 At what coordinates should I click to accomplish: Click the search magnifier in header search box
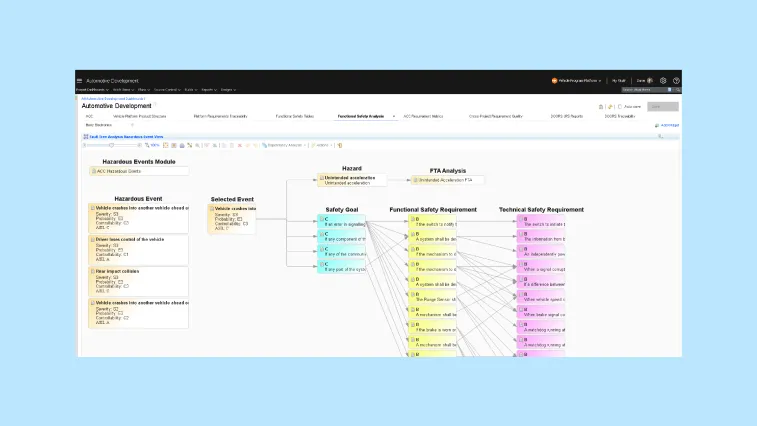click(677, 90)
